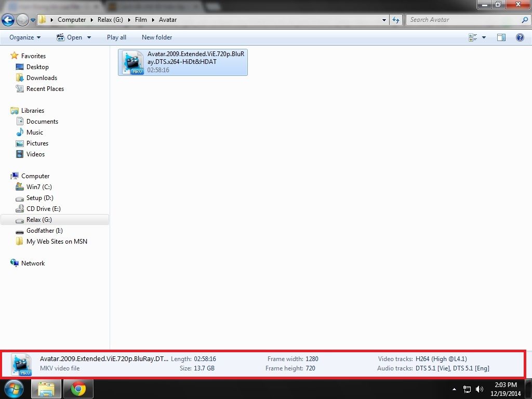Select Computer in navigation pane
The image size is (532, 399).
point(35,176)
